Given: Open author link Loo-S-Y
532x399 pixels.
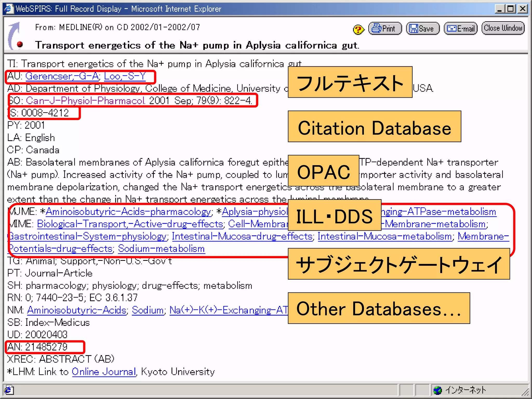Looking at the screenshot, I should (x=125, y=76).
